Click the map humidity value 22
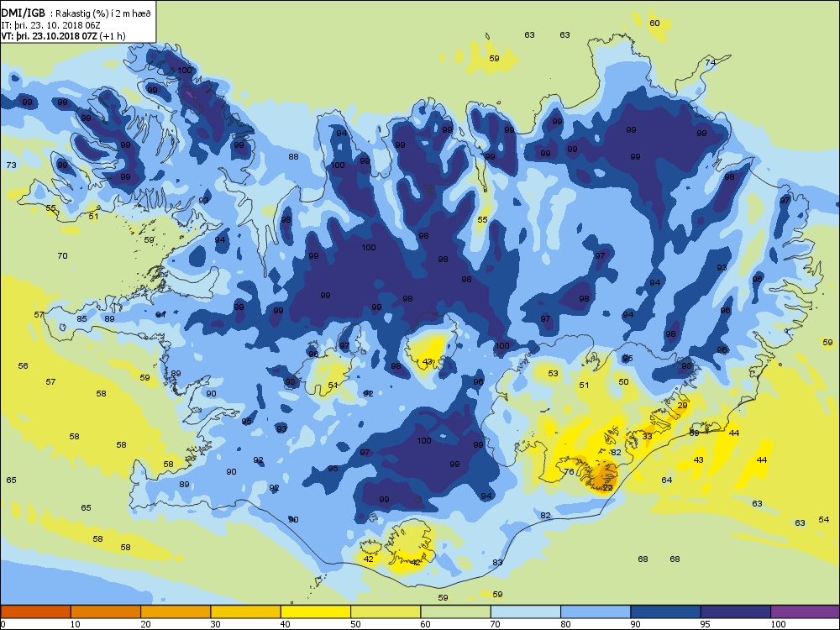Screen dimensions: 840x630 click(x=607, y=488)
